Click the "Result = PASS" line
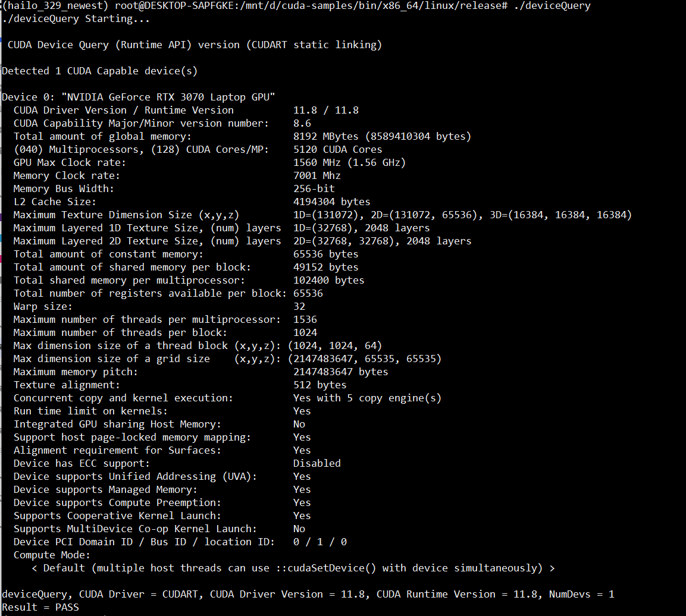The width and height of the screenshot is (686, 616). [40, 607]
